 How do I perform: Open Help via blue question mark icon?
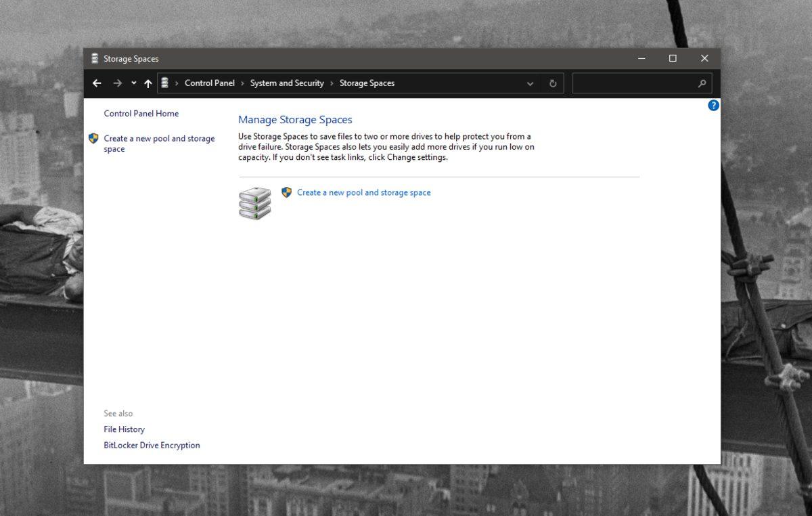[713, 106]
